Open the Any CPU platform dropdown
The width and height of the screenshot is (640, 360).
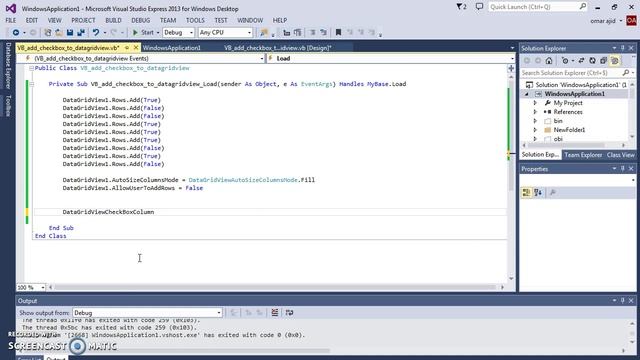tap(225, 32)
